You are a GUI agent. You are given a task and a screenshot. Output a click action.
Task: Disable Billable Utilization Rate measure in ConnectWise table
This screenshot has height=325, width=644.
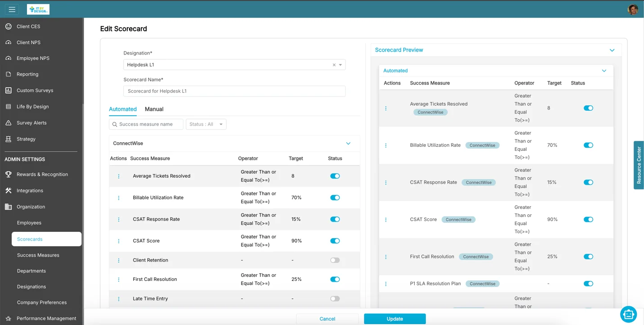(x=335, y=198)
